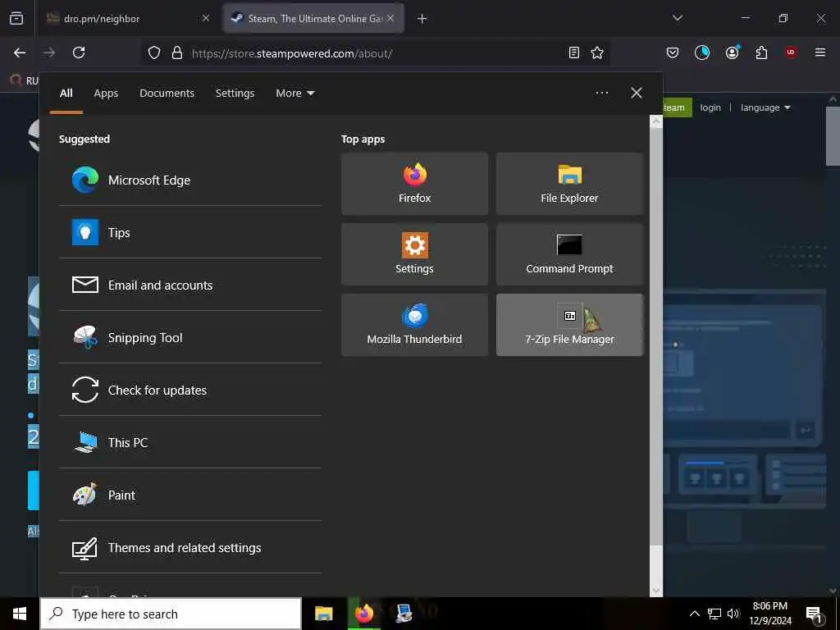Close the Windows search panel
The width and height of the screenshot is (840, 630).
[637, 94]
